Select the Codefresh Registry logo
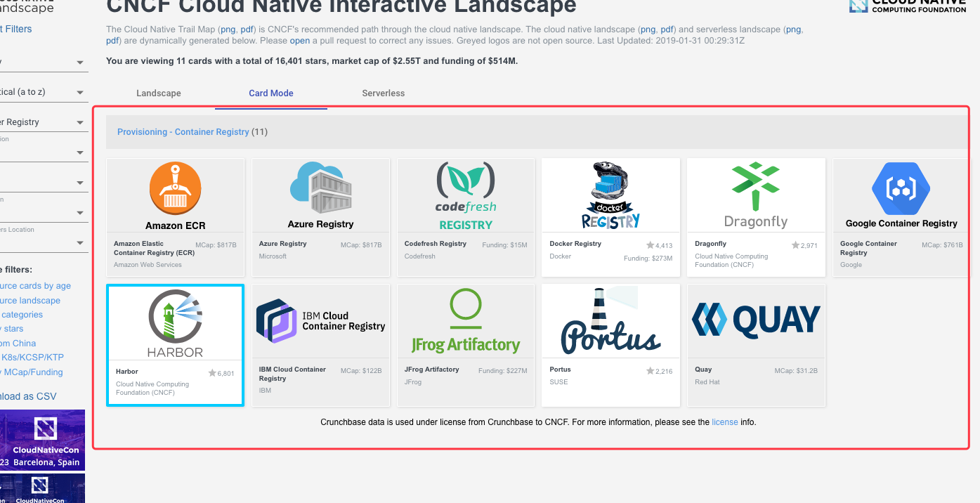This screenshot has height=503, width=980. [x=466, y=195]
